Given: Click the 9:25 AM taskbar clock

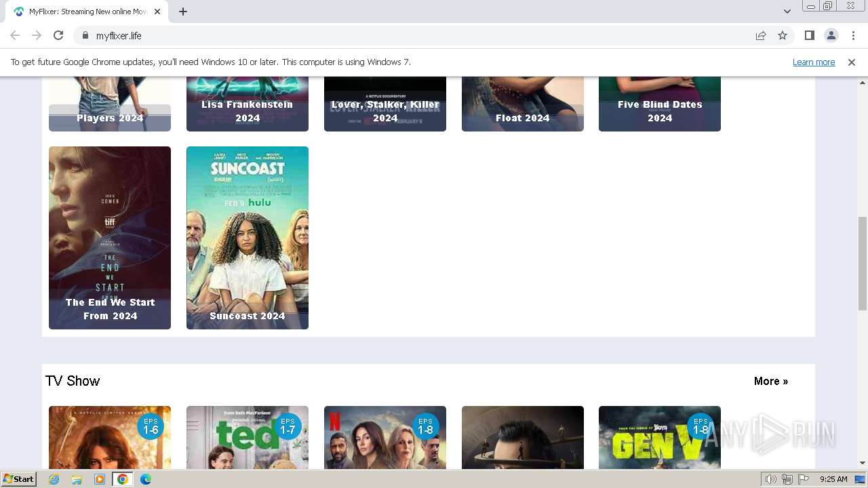Looking at the screenshot, I should pos(833,479).
